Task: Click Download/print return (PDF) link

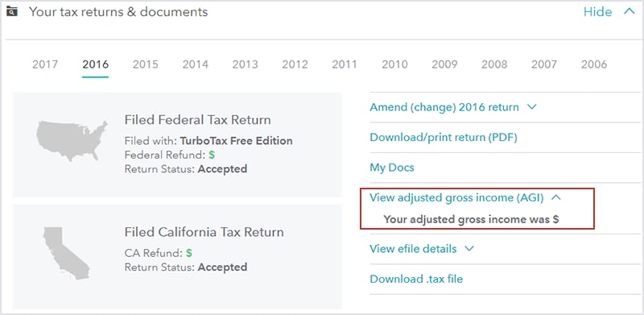Action: coord(444,137)
